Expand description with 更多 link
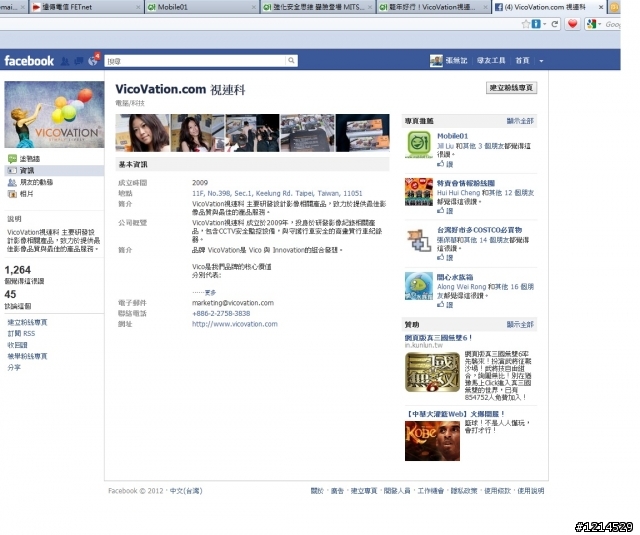The image size is (640, 535). [210, 292]
